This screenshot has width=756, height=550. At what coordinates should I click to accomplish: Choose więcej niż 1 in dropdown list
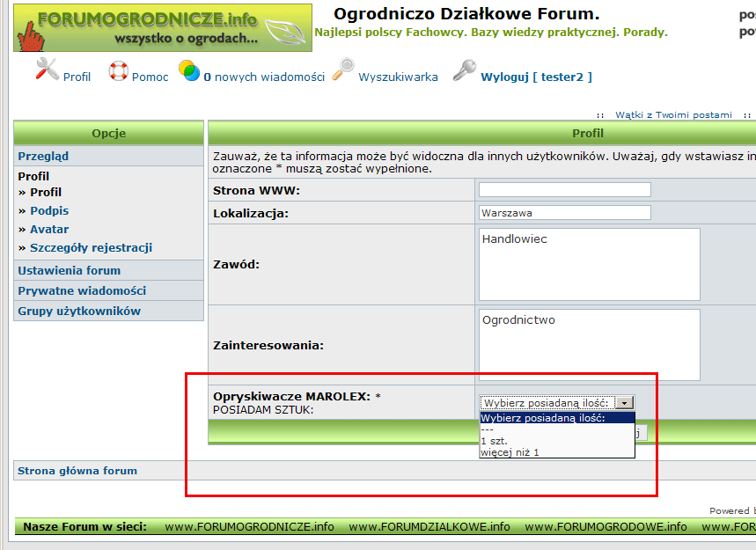(x=557, y=452)
